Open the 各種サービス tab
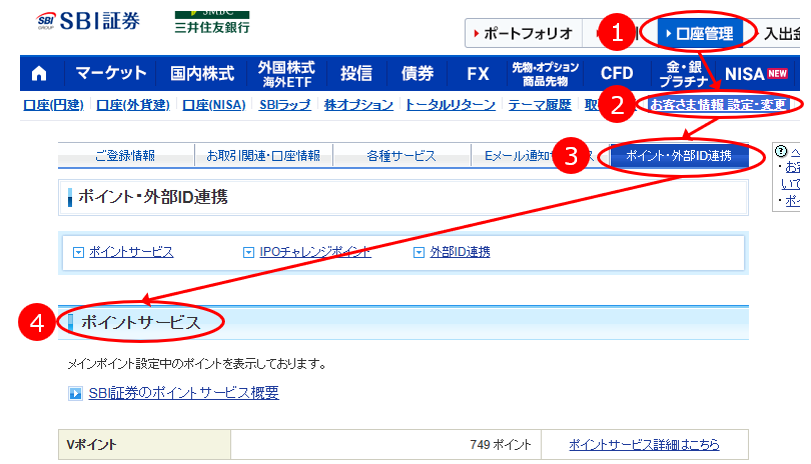The height and width of the screenshot is (464, 811). (401, 155)
